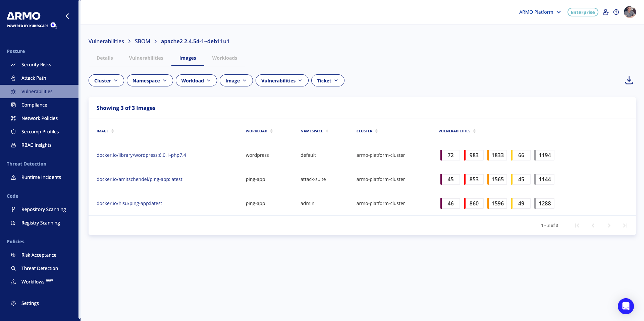Click high count 983 for wordpress image
This screenshot has width=644, height=321.
[474, 155]
